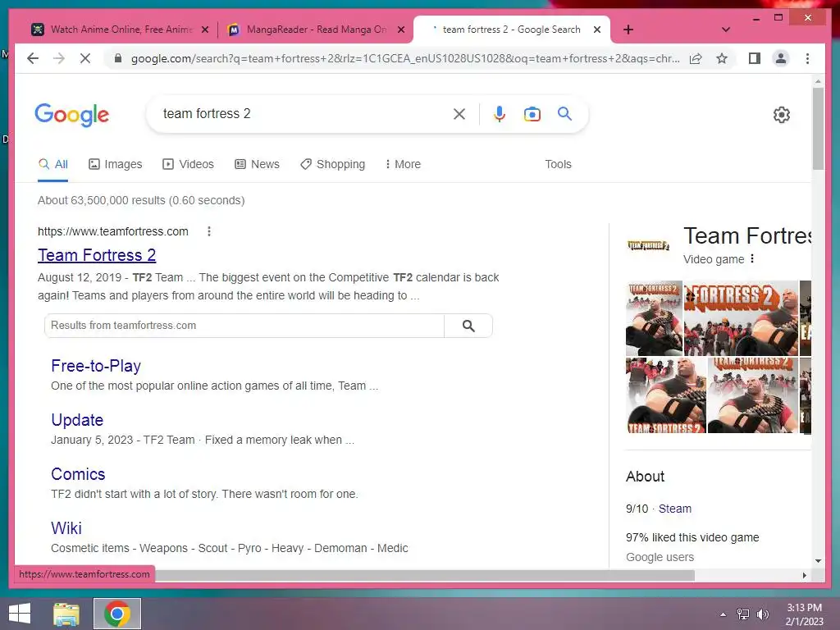Expand the More search categories menu
840x630 pixels.
click(403, 164)
